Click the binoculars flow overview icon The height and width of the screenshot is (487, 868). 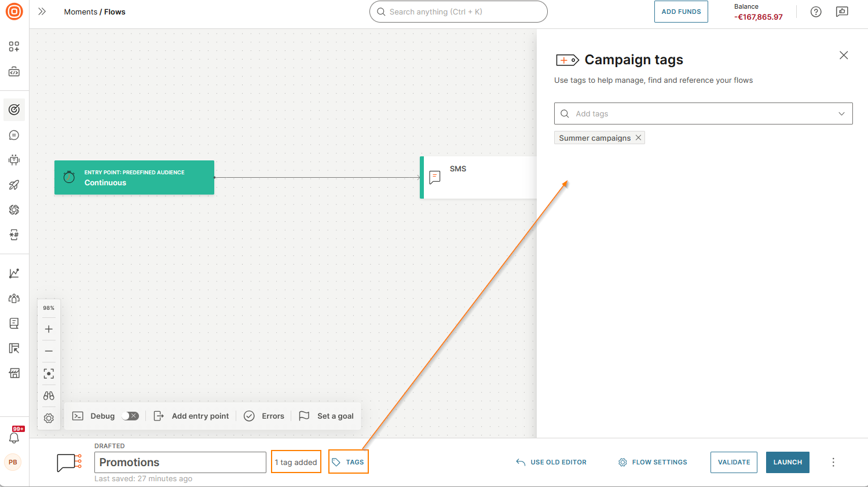coord(49,396)
